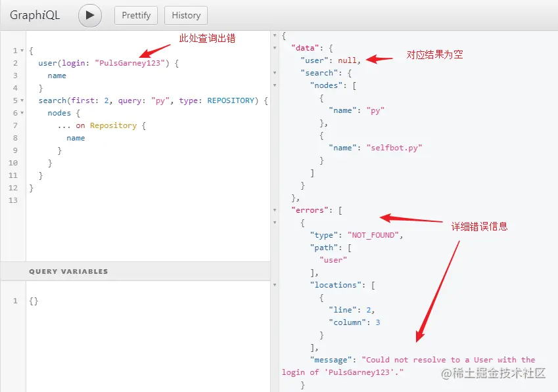The height and width of the screenshot is (392, 558).
Task: Click the "user" entry in the error path
Action: click(x=333, y=260)
